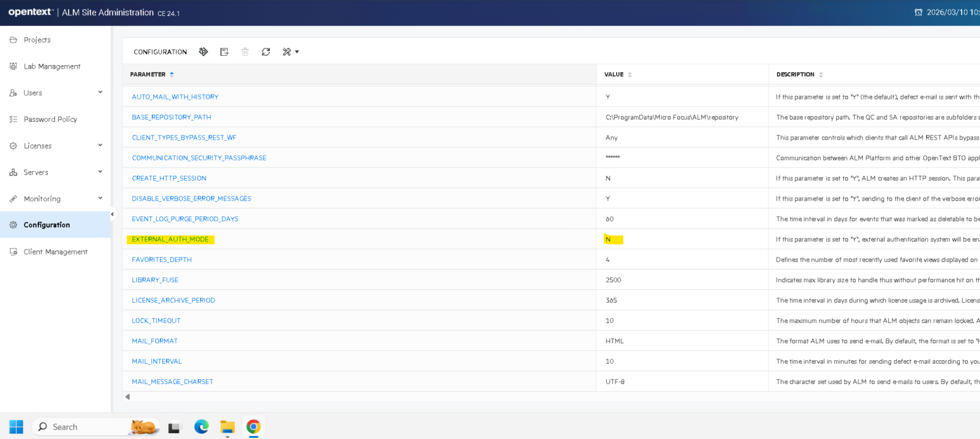980x439 pixels.
Task: Open the Windows Start menu
Action: pyautogui.click(x=17, y=427)
